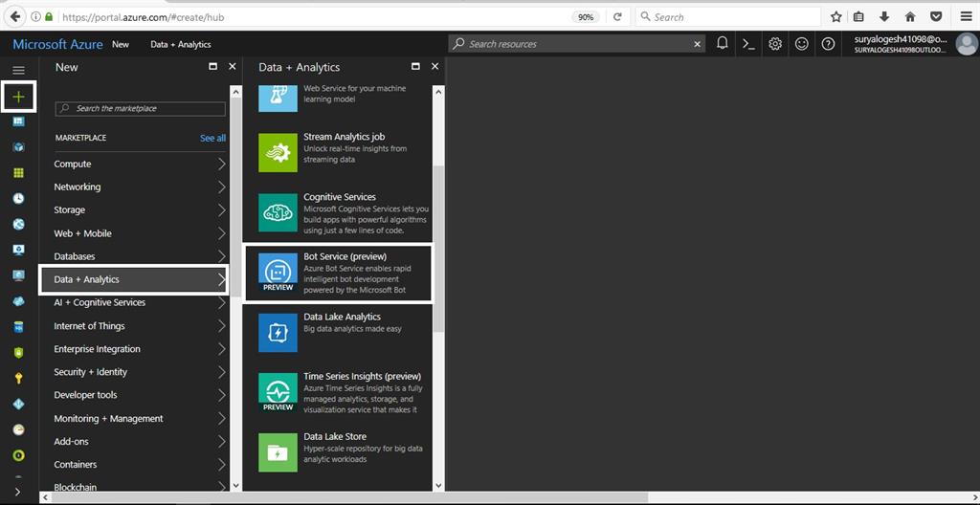Click the Pocket icon in browser toolbar

(936, 17)
